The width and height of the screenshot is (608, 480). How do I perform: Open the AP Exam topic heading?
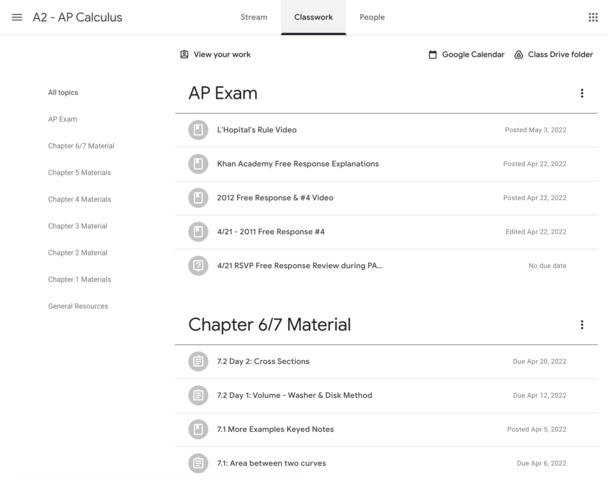223,93
